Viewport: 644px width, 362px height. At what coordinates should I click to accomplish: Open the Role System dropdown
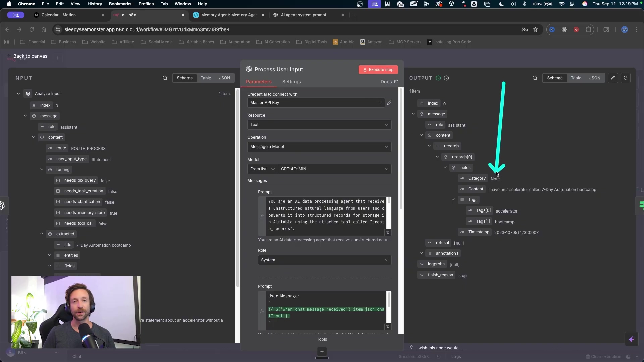coord(324,260)
